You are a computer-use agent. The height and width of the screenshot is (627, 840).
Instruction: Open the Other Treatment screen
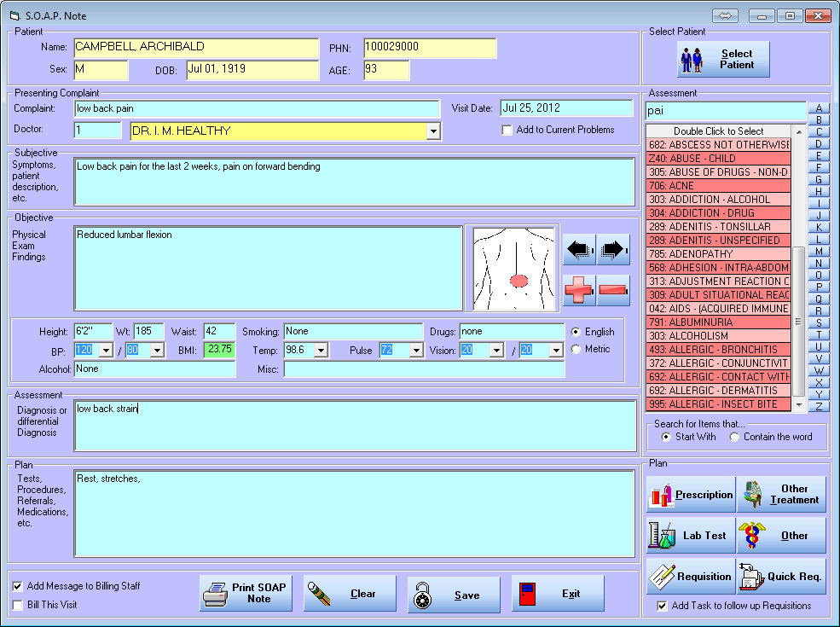[781, 495]
